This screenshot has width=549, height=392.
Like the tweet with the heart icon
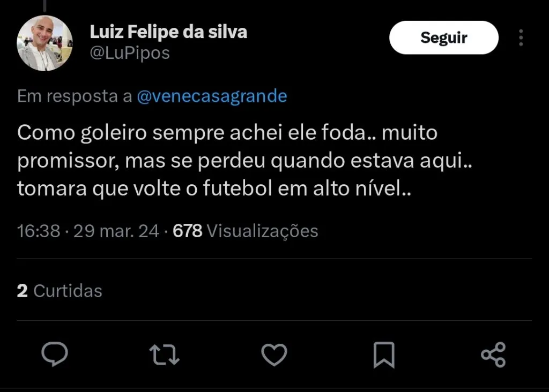(274, 355)
